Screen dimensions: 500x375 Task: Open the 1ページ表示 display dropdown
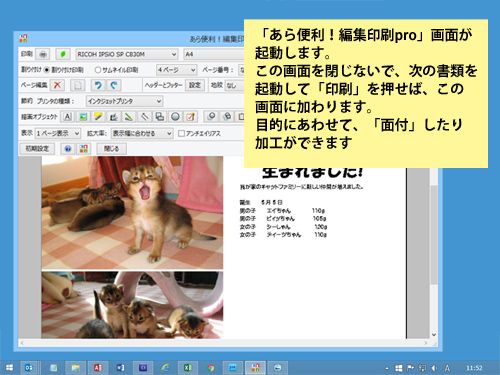coord(58,133)
